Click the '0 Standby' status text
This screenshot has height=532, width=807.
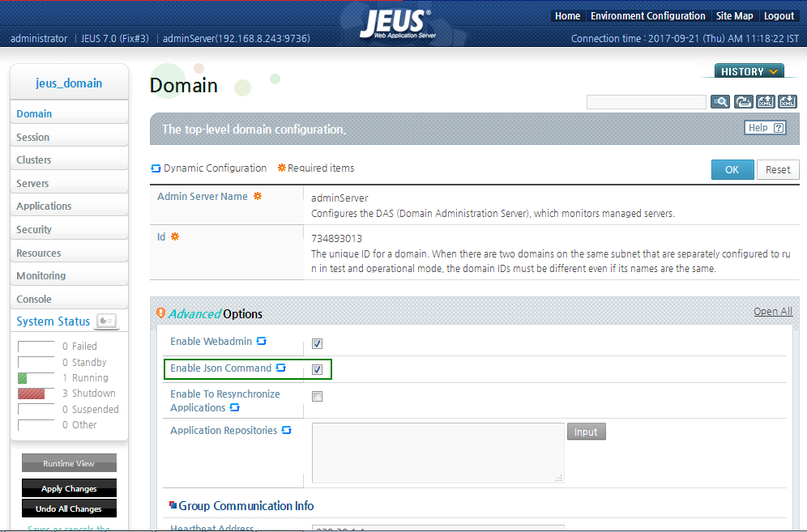click(x=84, y=362)
